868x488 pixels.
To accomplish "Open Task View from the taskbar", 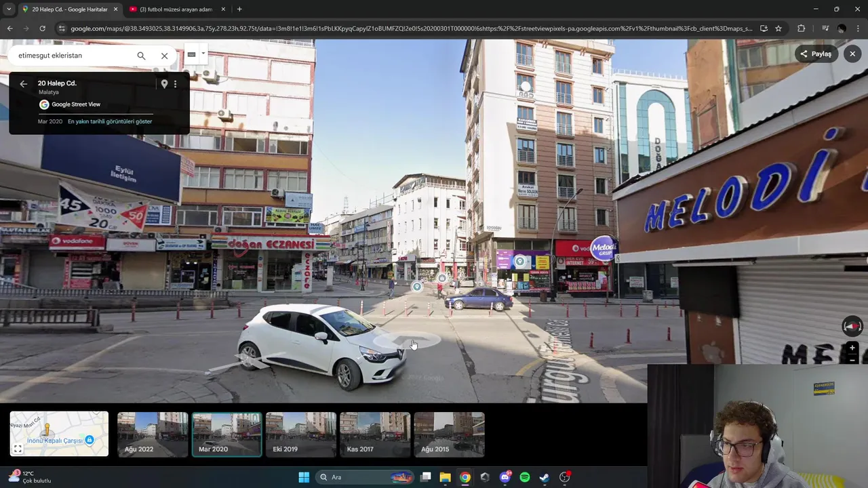I will pos(426,477).
